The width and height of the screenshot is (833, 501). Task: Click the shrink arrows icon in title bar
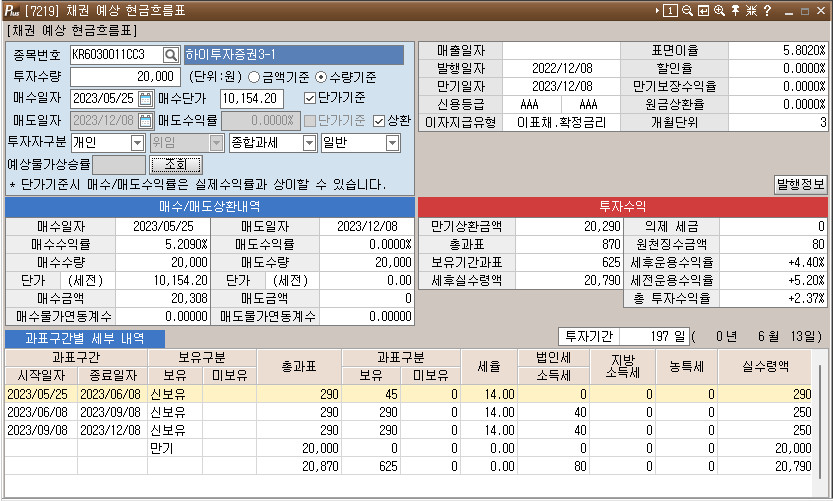coord(751,10)
